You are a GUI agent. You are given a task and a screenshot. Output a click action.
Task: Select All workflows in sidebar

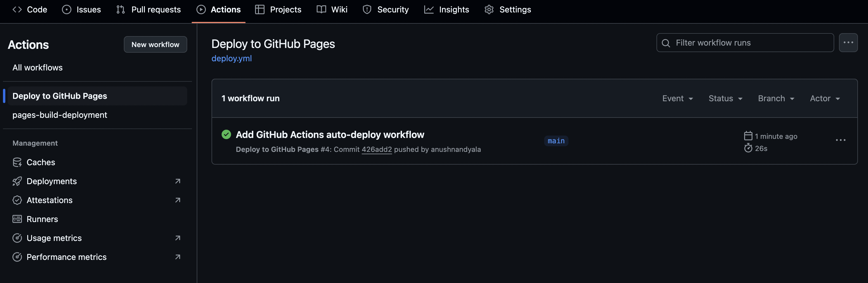(x=37, y=68)
